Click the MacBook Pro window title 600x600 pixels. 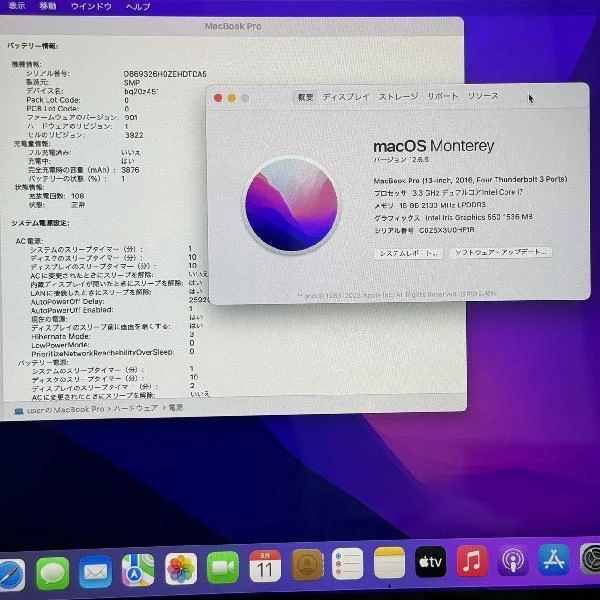pos(233,26)
